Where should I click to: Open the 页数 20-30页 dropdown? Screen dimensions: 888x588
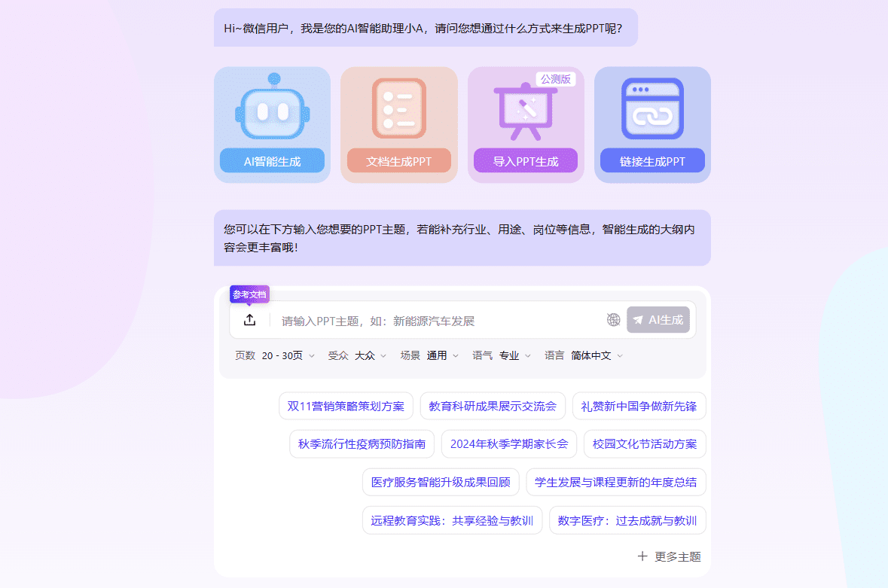(275, 355)
